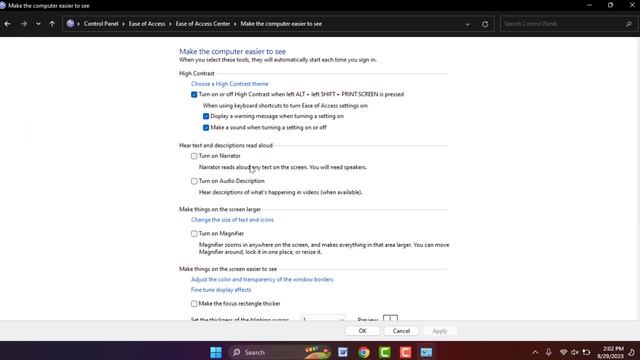Open Wi-Fi network tray icon
Screen dimensions: 640x360
(x=563, y=352)
